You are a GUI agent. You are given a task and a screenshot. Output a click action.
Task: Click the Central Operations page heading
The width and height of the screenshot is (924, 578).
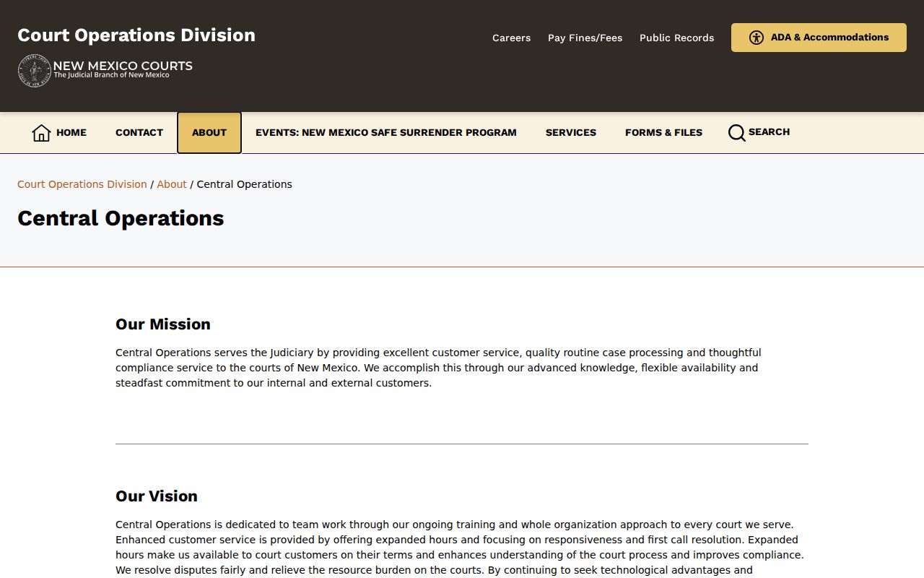click(x=121, y=218)
